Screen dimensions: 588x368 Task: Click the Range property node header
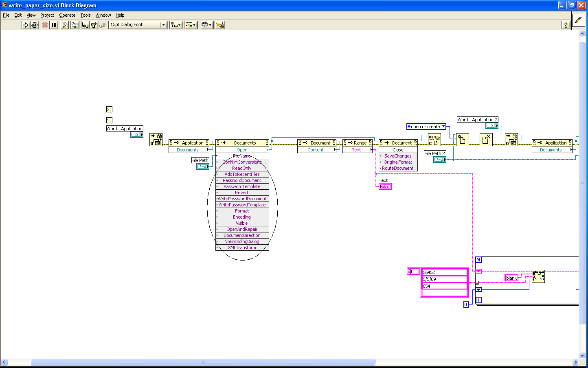click(x=358, y=143)
